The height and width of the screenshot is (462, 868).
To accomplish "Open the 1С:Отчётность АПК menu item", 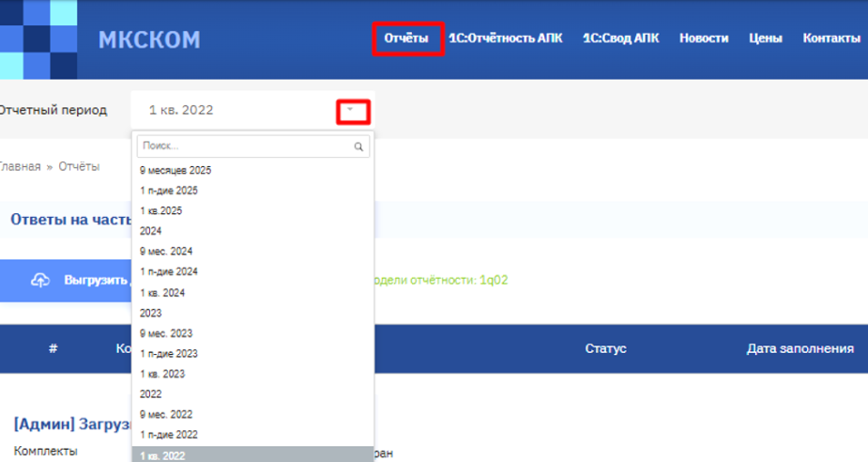I will [505, 38].
